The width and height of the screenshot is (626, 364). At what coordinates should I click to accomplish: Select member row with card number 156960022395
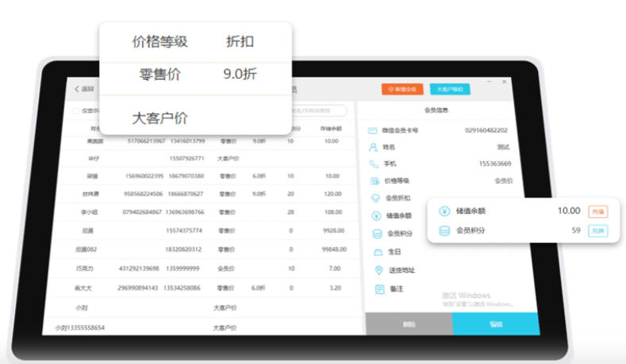pyautogui.click(x=208, y=176)
